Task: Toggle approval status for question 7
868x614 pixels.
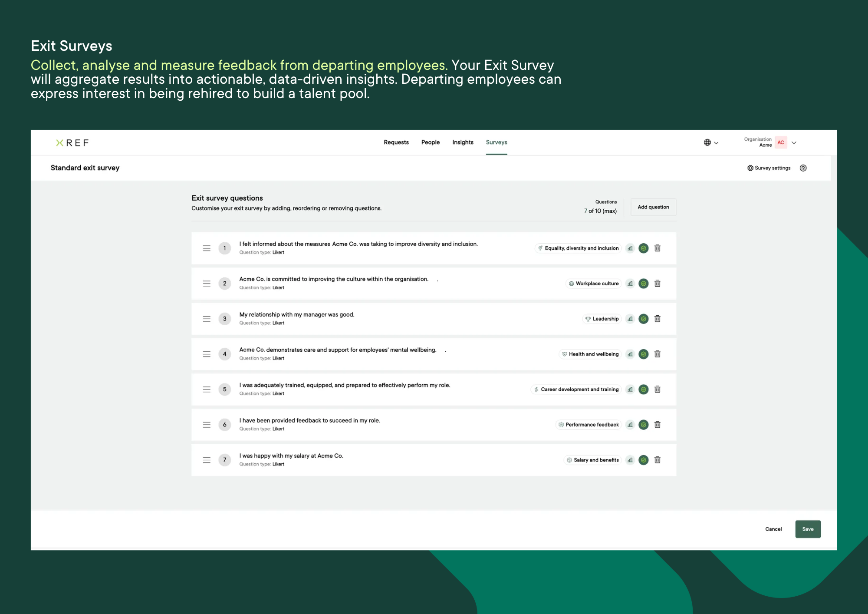Action: 644,460
